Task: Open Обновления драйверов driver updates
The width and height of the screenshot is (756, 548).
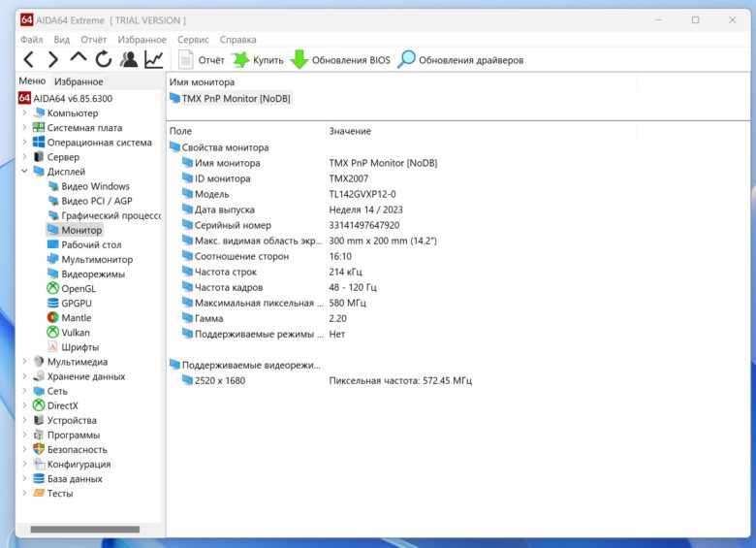Action: [x=460, y=60]
